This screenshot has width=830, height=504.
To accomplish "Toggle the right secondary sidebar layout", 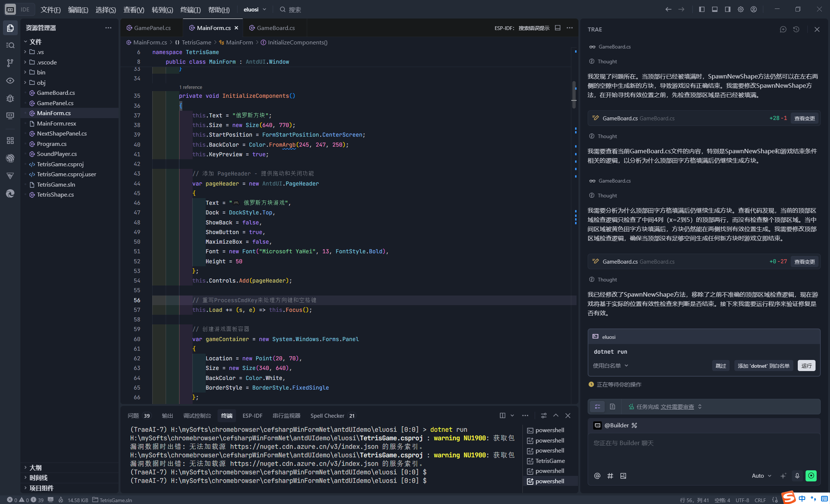I will pos(728,9).
